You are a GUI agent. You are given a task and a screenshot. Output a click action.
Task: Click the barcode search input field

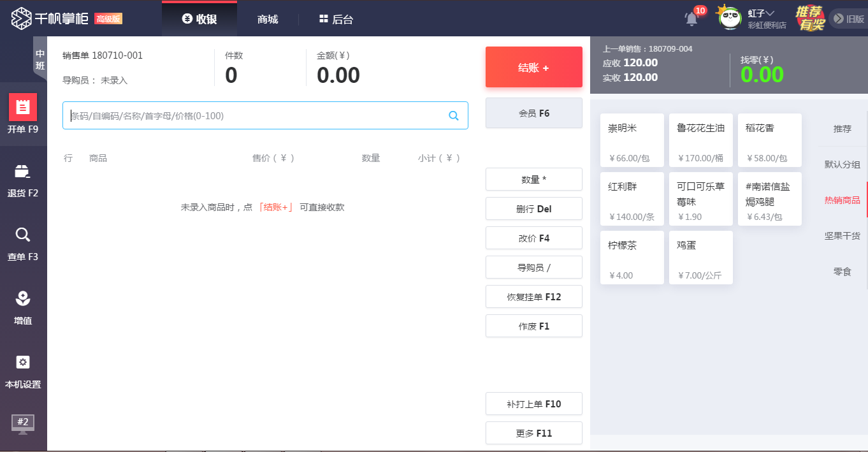click(255, 115)
